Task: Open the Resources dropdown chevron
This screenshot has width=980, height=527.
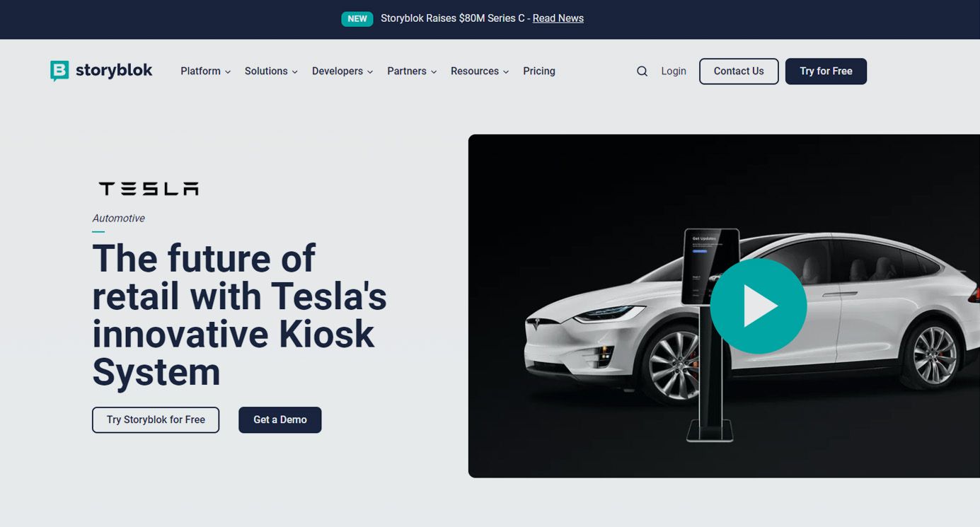Action: pos(506,72)
